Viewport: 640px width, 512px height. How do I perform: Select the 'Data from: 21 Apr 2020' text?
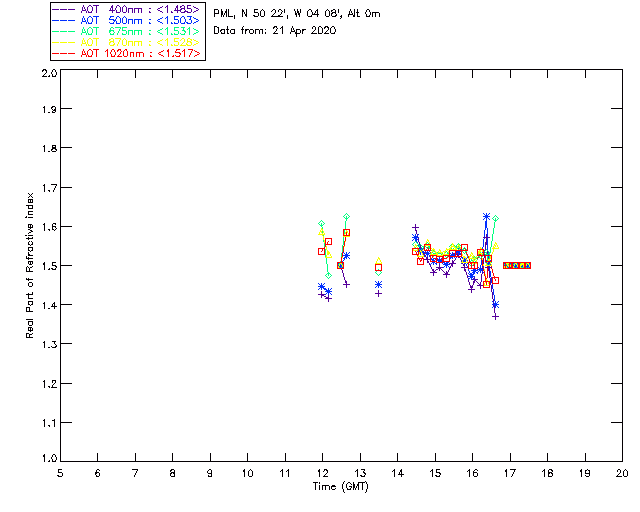275,31
